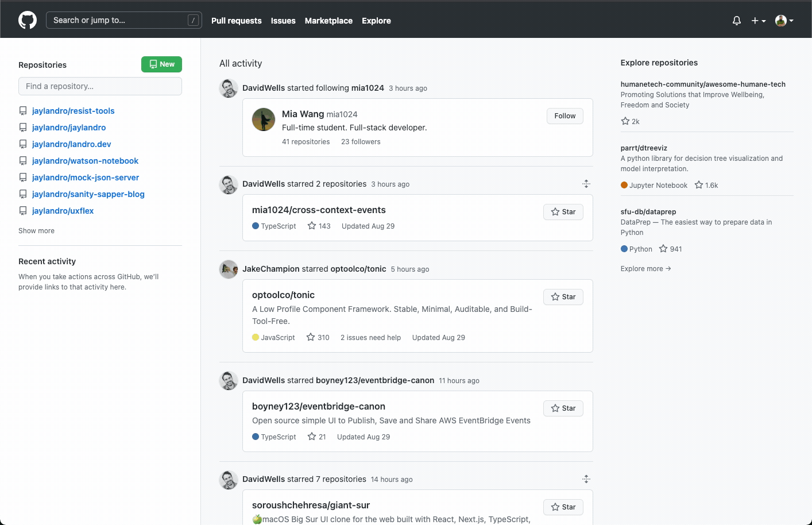Open soroushchehresa/giant-sur repository
Image resolution: width=812 pixels, height=525 pixels.
point(311,505)
